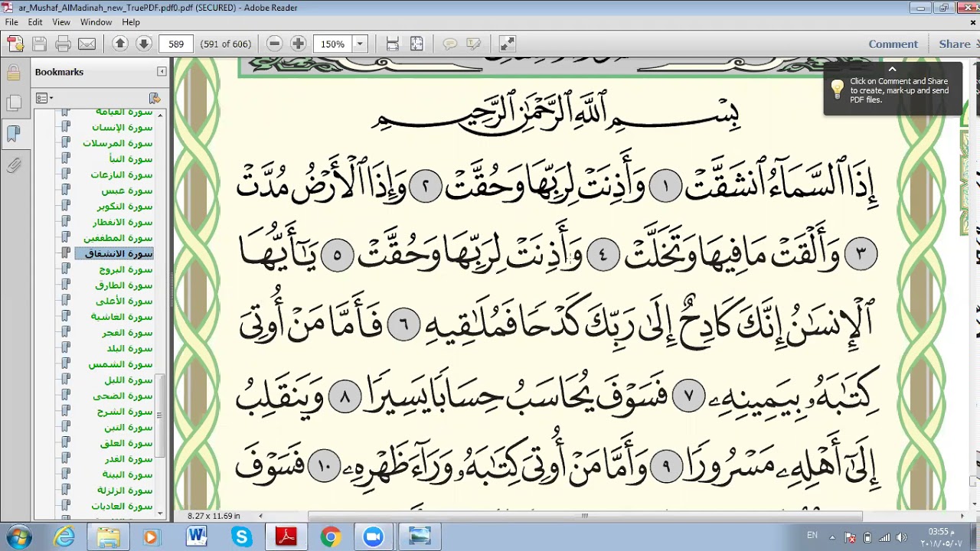Open the Comment pane

coord(893,44)
